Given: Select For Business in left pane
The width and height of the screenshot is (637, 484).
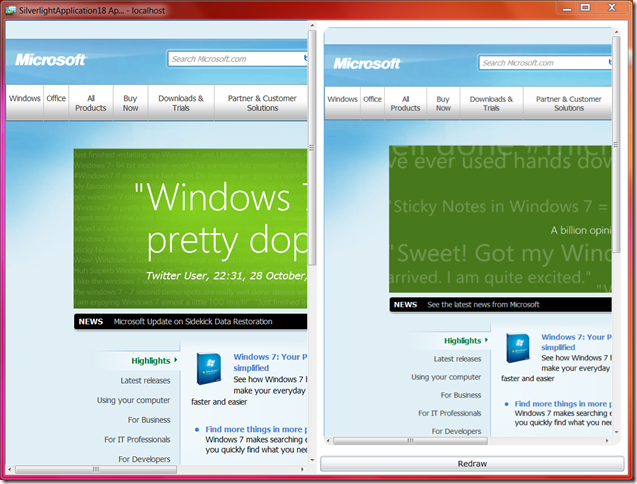Looking at the screenshot, I should click(149, 420).
